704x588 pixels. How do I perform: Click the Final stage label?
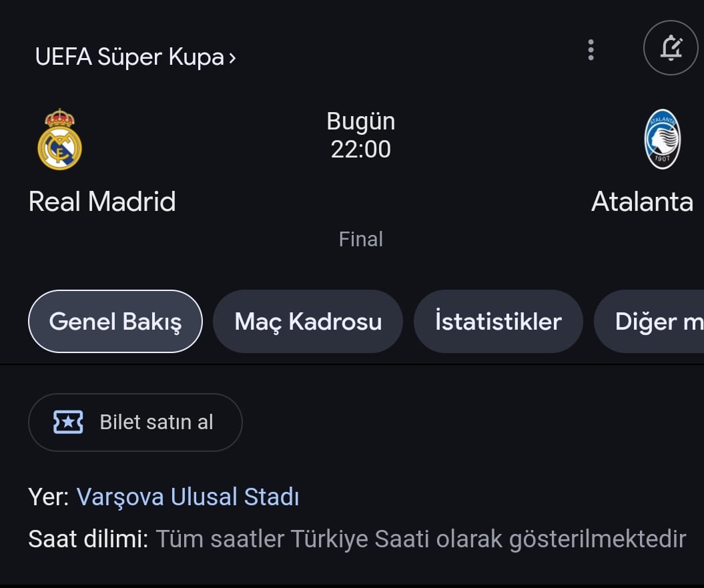[360, 239]
